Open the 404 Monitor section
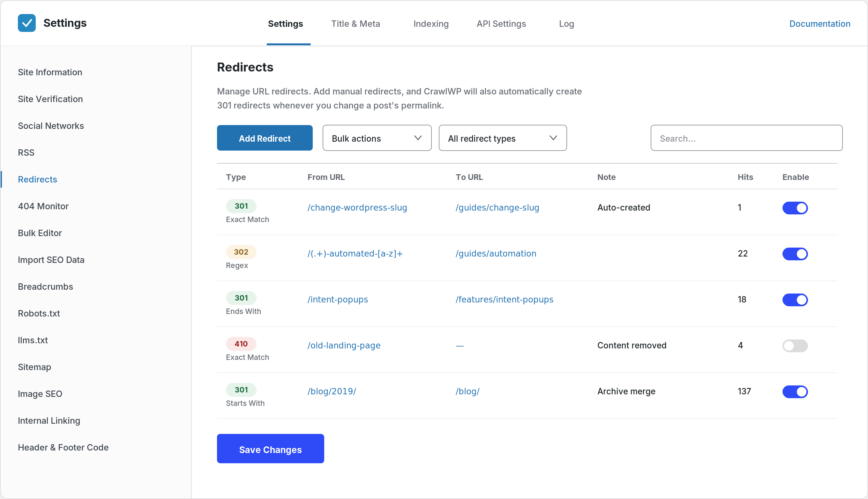This screenshot has width=868, height=499. tap(43, 206)
